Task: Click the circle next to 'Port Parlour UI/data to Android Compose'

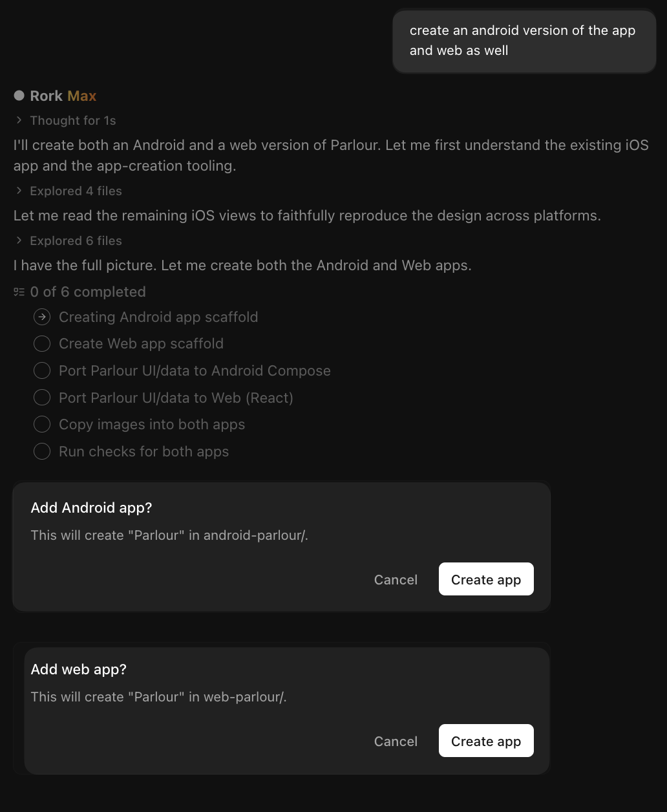Action: [x=42, y=371]
